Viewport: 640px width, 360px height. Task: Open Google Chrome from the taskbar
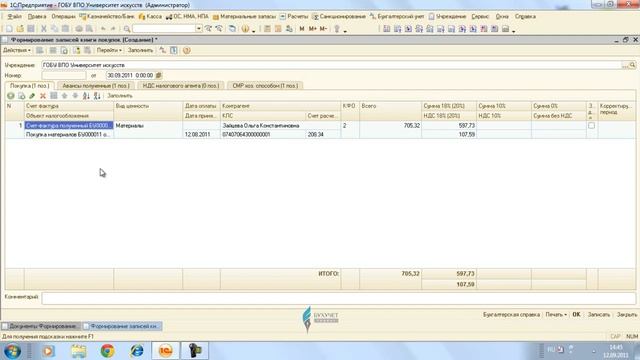107,351
